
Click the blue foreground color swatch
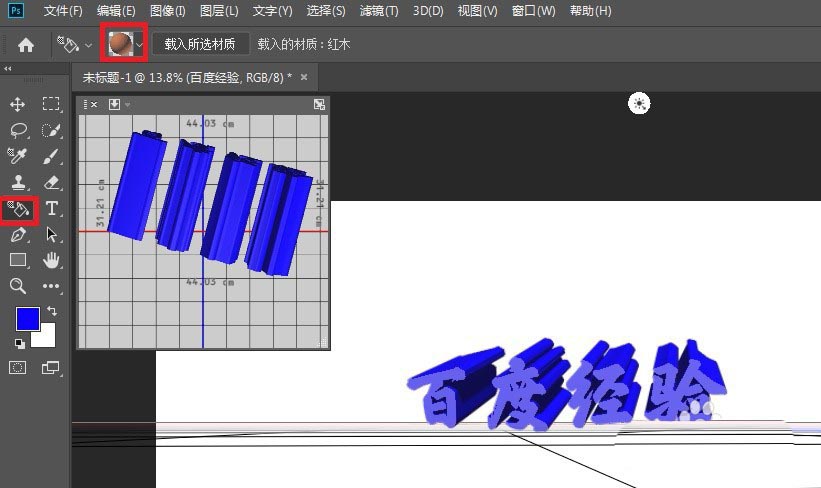pyautogui.click(x=27, y=318)
